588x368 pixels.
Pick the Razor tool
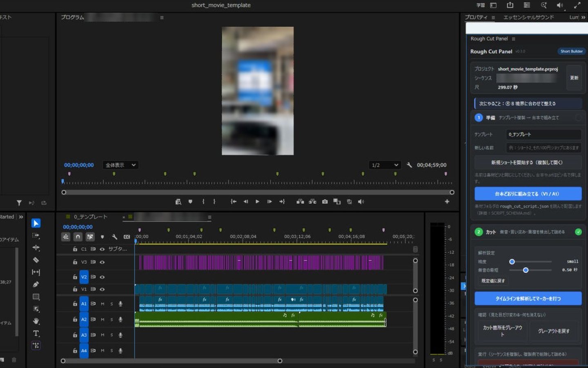coord(36,260)
